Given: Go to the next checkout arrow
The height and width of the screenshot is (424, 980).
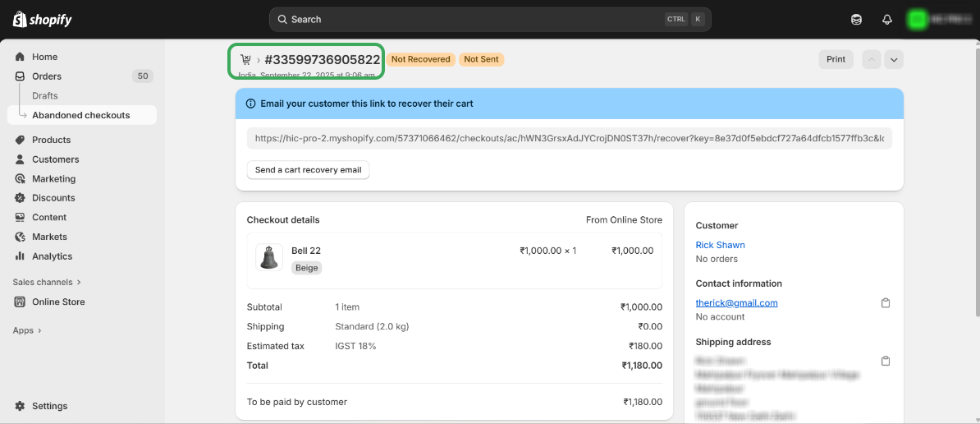Looking at the screenshot, I should (x=894, y=59).
